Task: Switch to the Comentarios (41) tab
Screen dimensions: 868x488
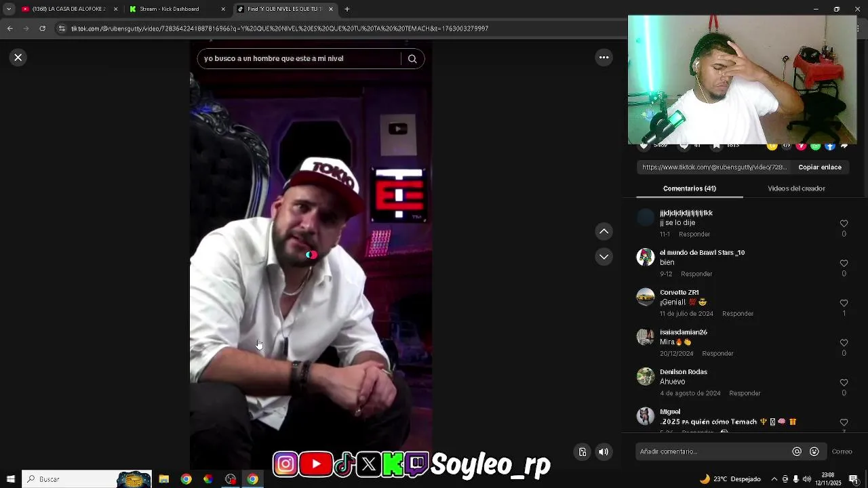Action: 689,188
